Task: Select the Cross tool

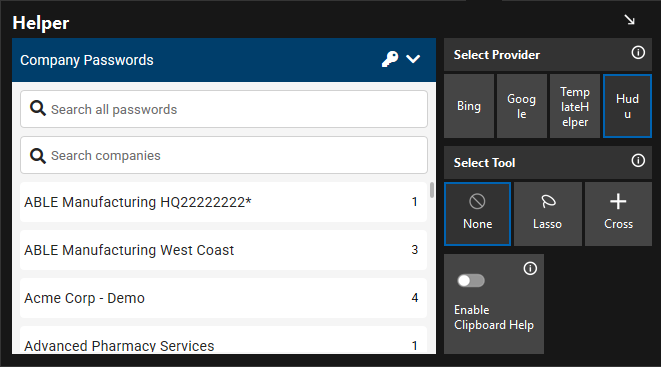Action: pos(618,214)
